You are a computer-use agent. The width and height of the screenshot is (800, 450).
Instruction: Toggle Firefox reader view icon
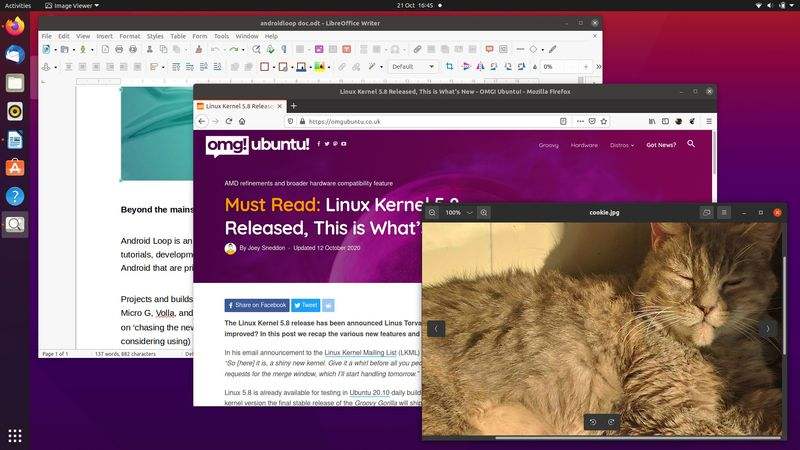click(x=563, y=121)
